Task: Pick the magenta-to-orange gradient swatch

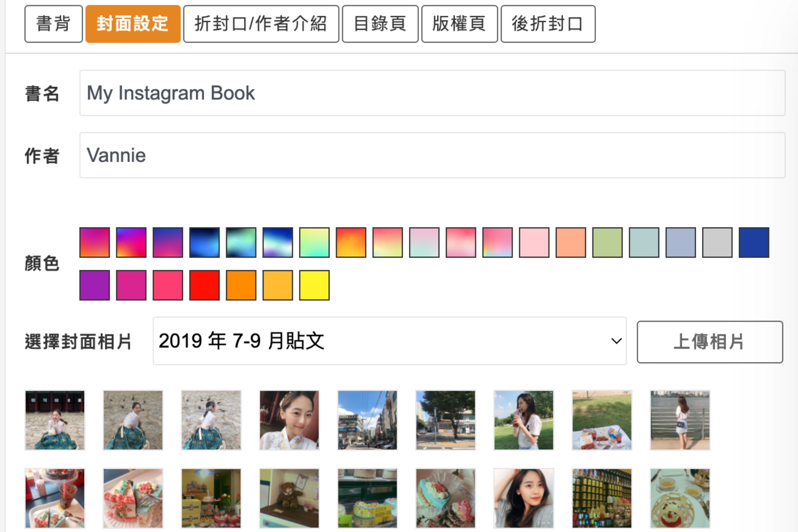Action: click(95, 242)
